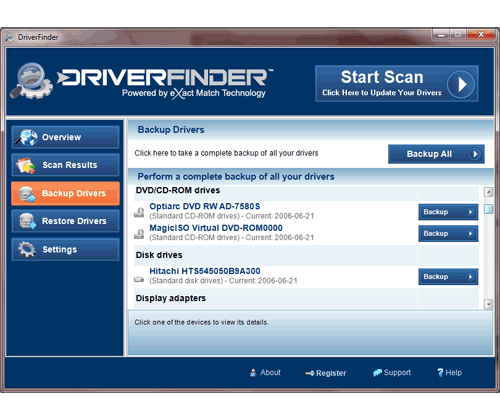This screenshot has height=420, width=500.
Task: Click the play arrow on Start Scan
Action: (461, 84)
